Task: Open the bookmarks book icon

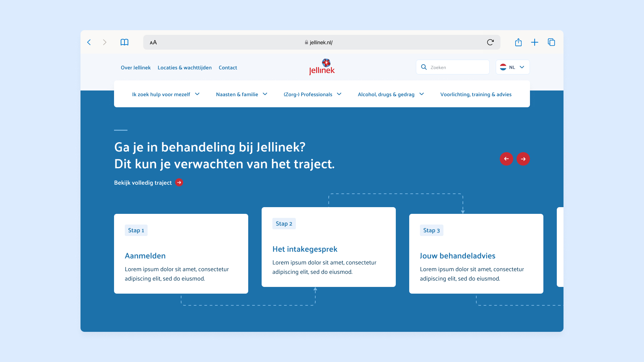Action: (124, 42)
